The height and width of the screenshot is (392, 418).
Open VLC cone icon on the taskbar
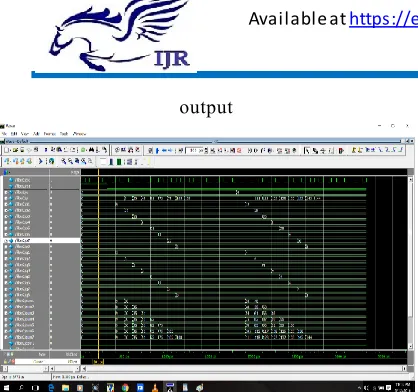pos(155,387)
